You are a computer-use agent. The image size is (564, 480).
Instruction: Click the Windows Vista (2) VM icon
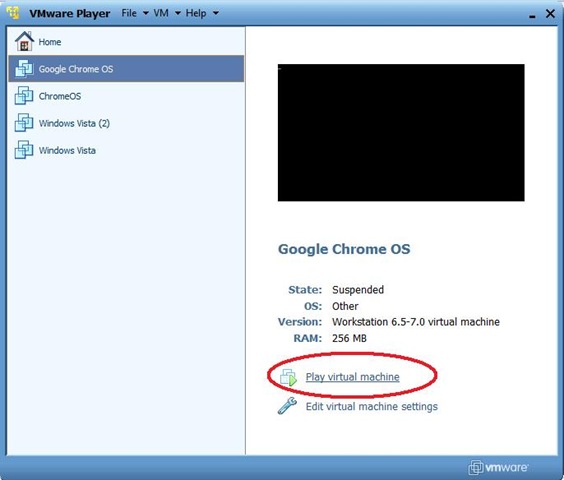pyautogui.click(x=24, y=123)
